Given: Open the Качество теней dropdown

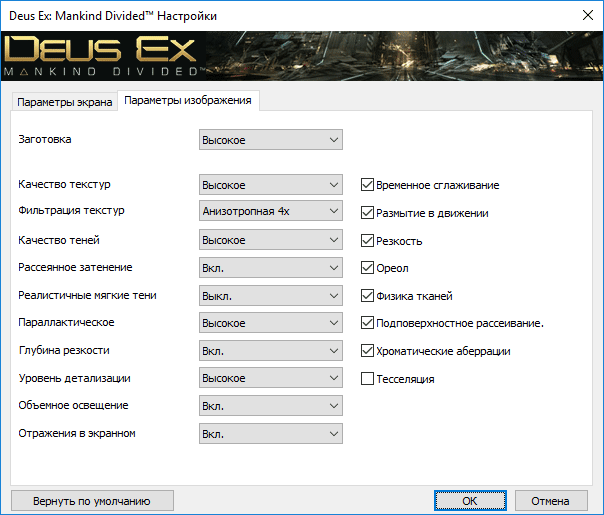Looking at the screenshot, I should (x=270, y=240).
